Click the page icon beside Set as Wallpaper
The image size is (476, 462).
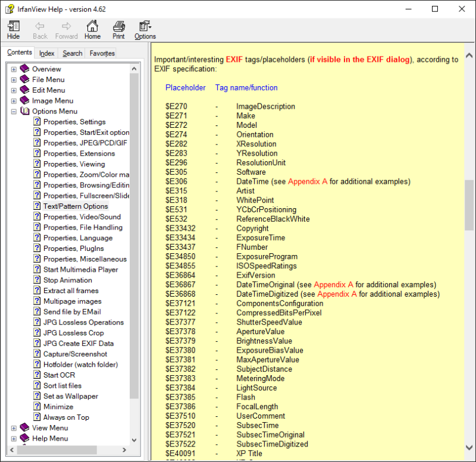pyautogui.click(x=37, y=396)
